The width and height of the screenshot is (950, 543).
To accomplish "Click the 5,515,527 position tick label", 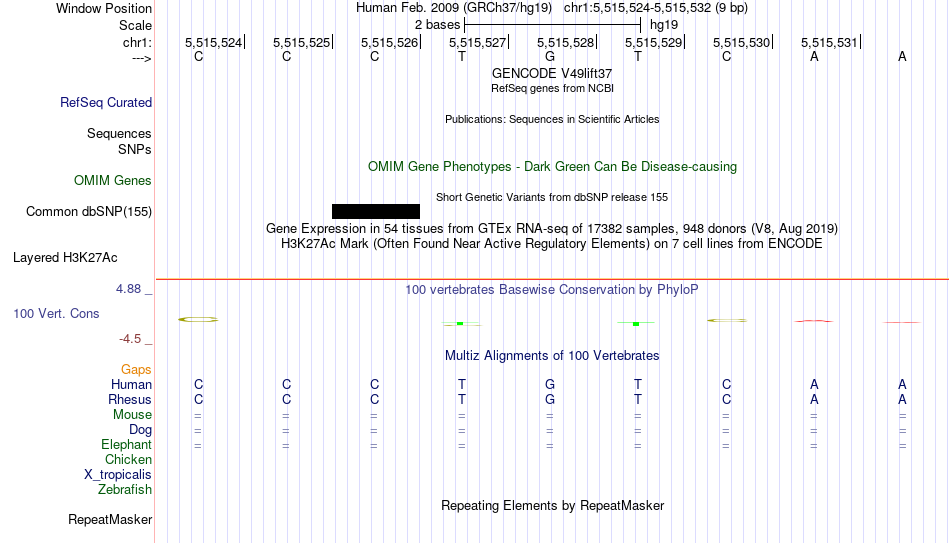I will tap(477, 42).
